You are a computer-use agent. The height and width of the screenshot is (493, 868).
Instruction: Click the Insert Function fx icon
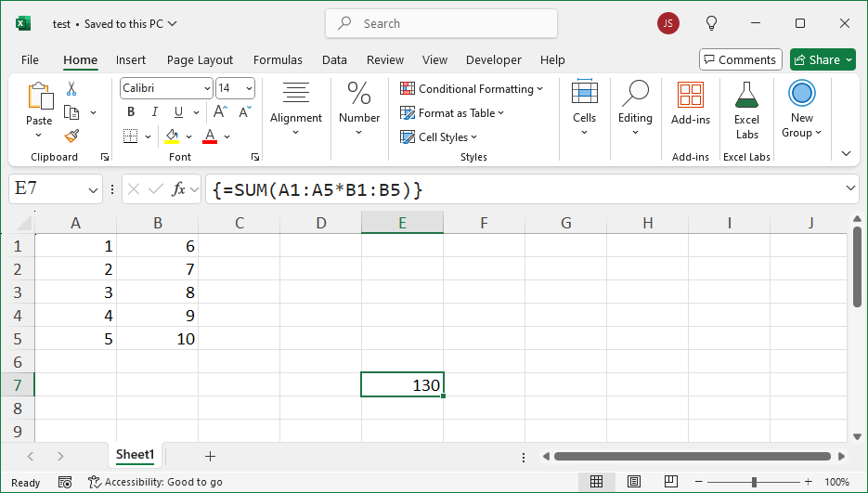tap(179, 189)
